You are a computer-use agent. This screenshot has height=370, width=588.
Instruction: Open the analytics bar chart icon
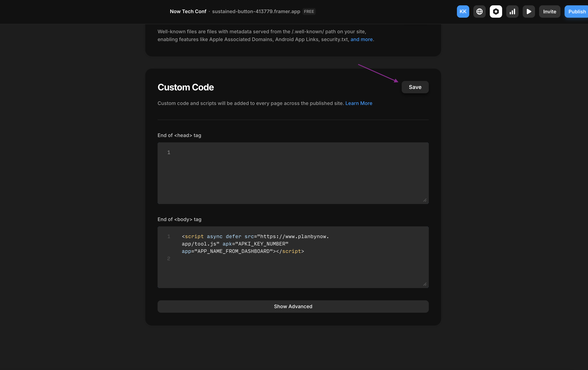click(x=512, y=12)
